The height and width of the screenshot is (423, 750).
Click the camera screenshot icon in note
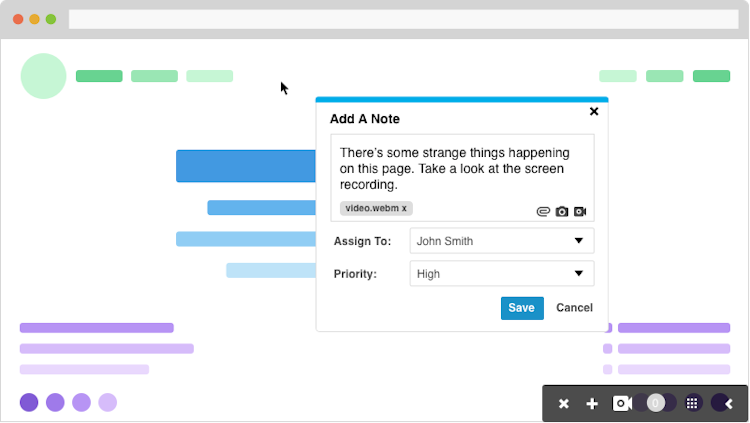pos(562,211)
